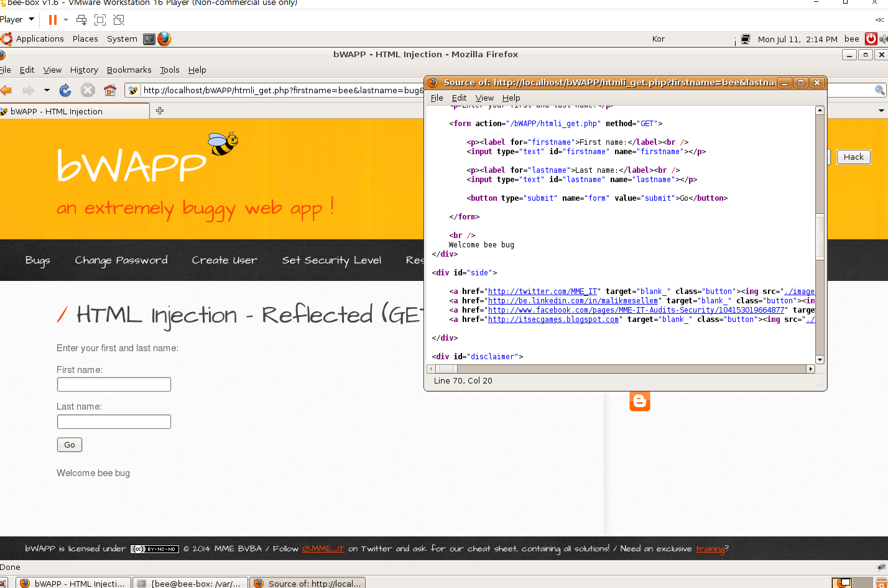888x588 pixels.
Task: Click the network connection icon in the panel
Action: (745, 39)
